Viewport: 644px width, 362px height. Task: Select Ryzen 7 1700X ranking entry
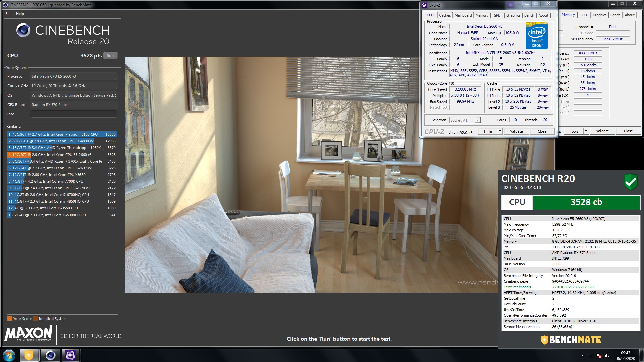click(x=62, y=161)
